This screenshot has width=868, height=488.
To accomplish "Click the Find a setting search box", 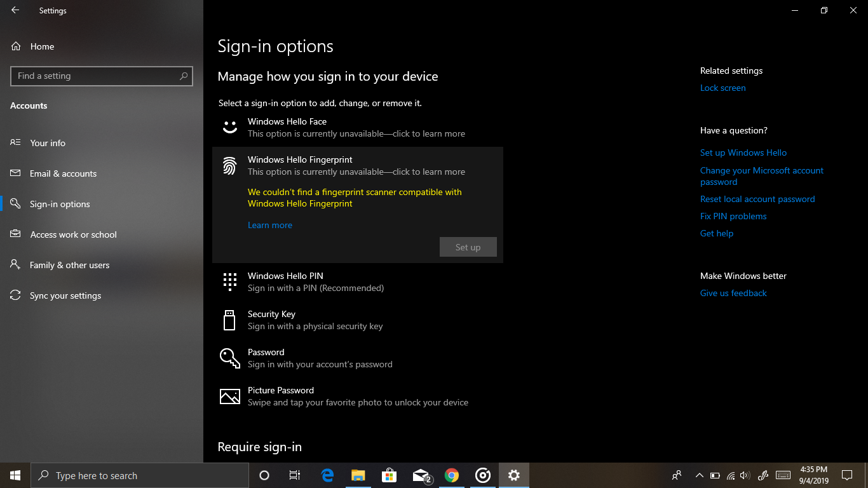I will (95, 76).
